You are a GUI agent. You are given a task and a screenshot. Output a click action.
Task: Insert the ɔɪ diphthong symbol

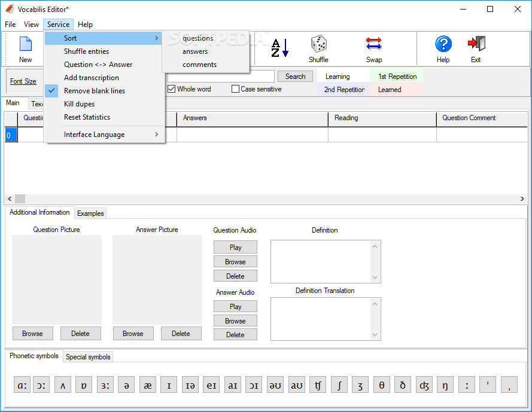(254, 384)
